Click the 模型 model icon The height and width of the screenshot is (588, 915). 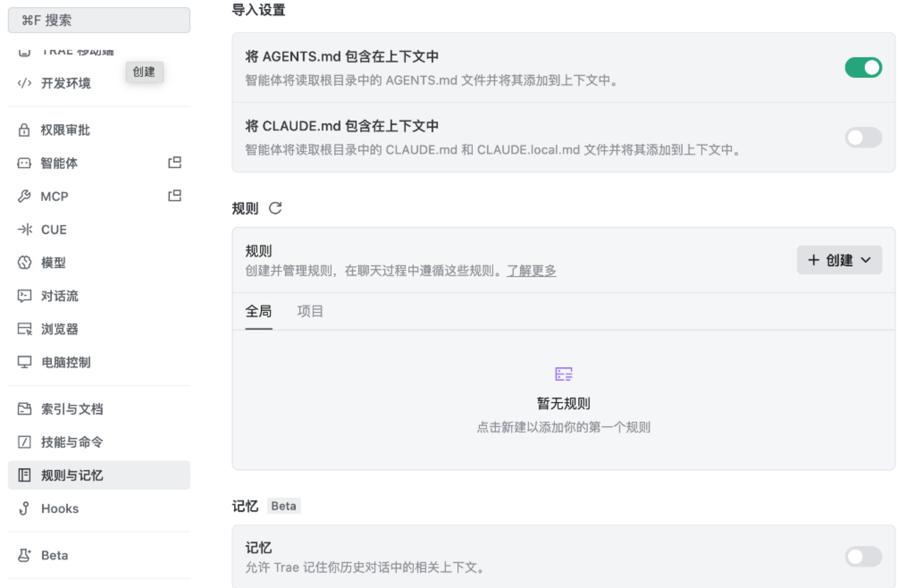pos(25,262)
